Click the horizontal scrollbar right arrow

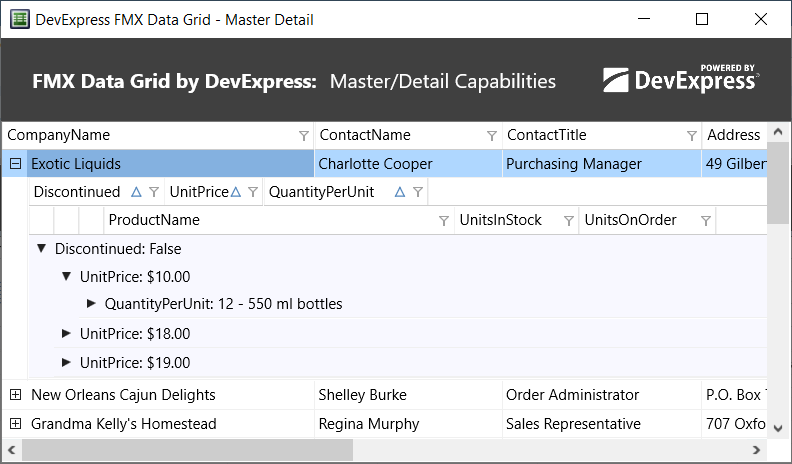pyautogui.click(x=756, y=449)
